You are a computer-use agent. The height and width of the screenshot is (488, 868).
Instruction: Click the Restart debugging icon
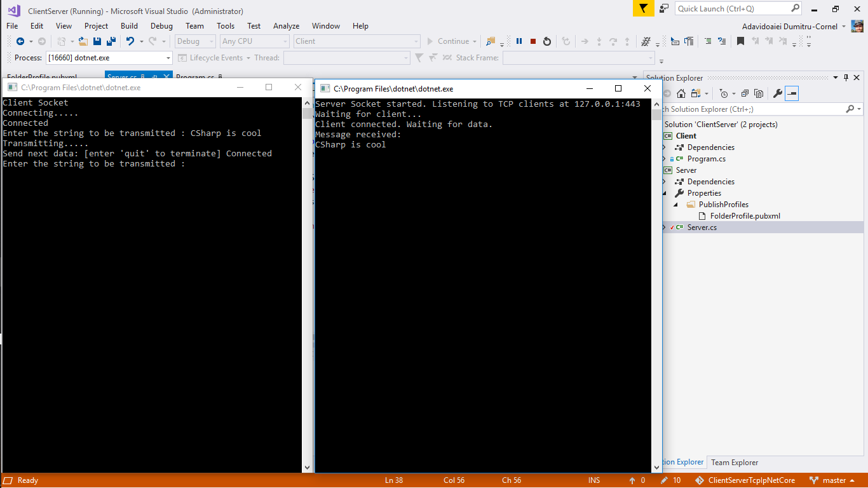click(547, 41)
